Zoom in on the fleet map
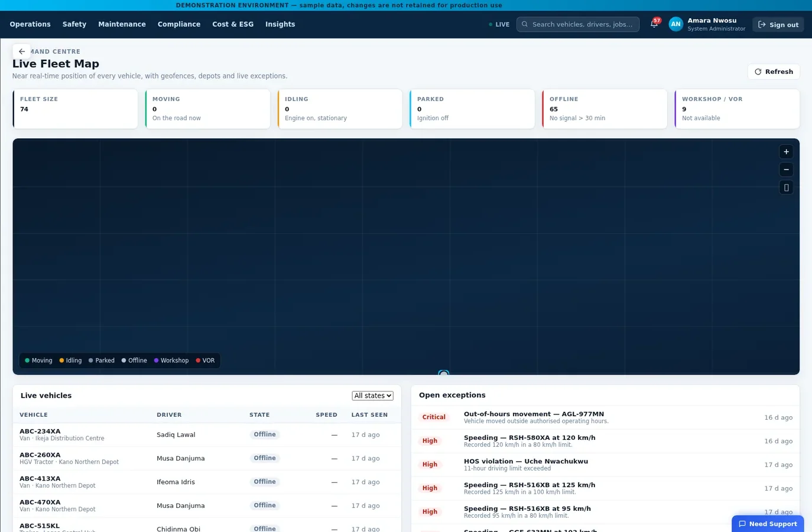Viewport: 812px width, 532px height. click(x=786, y=152)
